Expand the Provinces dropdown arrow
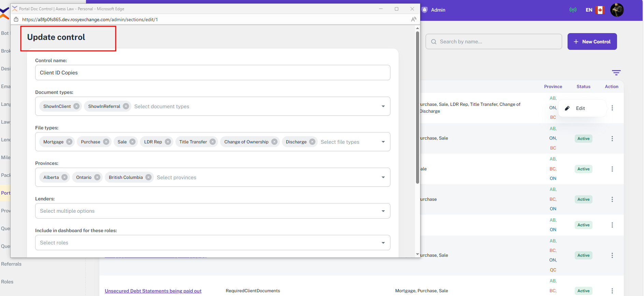Screen dimensions: 644x296 click(x=383, y=177)
